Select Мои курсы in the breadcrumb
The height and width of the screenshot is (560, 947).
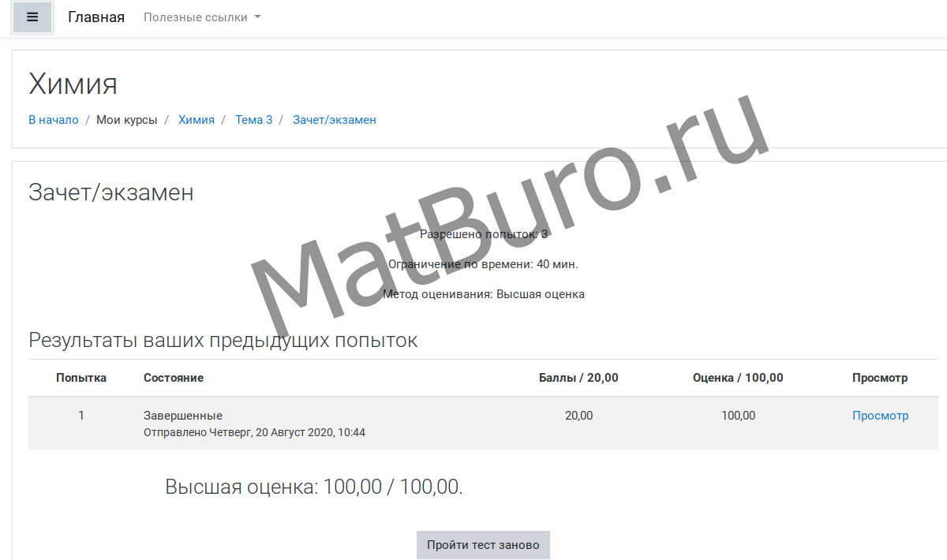coord(126,120)
